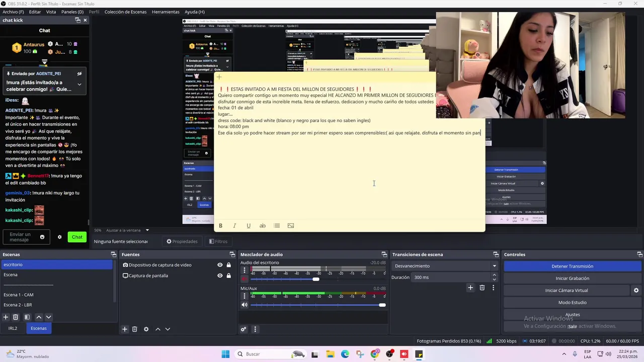
Task: Hide Dispositivo de captura de video source
Action: tap(220, 265)
